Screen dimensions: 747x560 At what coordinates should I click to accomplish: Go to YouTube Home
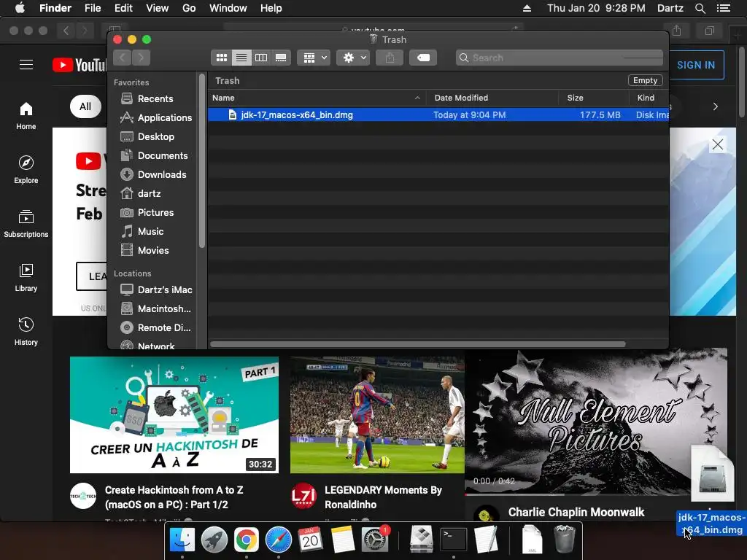tap(26, 116)
